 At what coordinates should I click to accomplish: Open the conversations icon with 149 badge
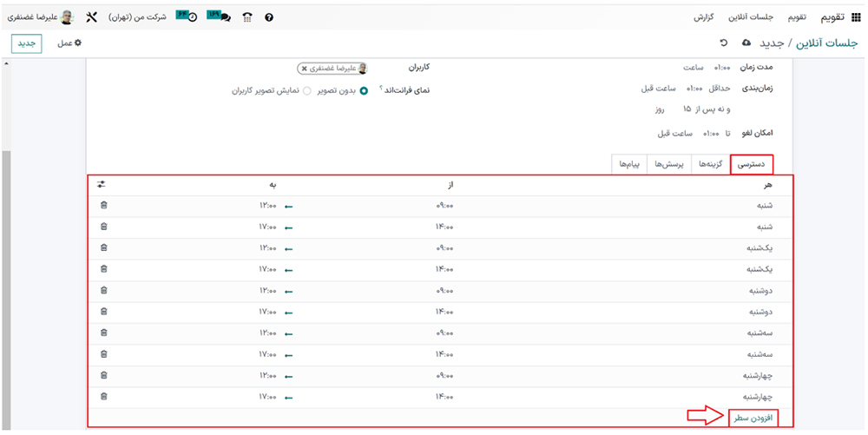(220, 16)
